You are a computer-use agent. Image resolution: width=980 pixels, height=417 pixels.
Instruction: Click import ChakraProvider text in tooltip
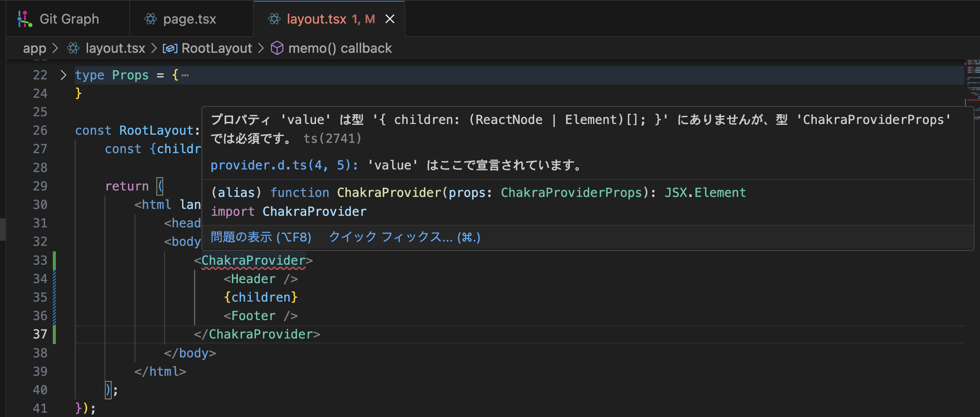(289, 212)
